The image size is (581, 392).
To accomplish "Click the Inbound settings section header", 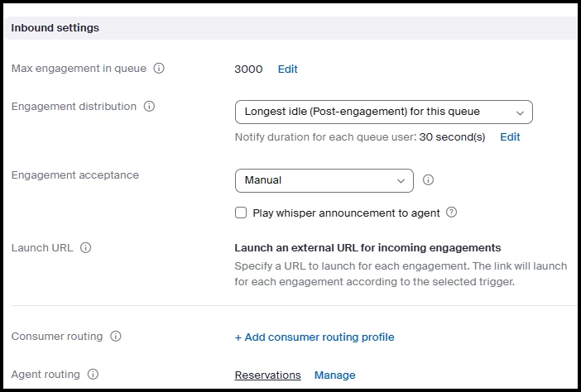I will point(55,28).
